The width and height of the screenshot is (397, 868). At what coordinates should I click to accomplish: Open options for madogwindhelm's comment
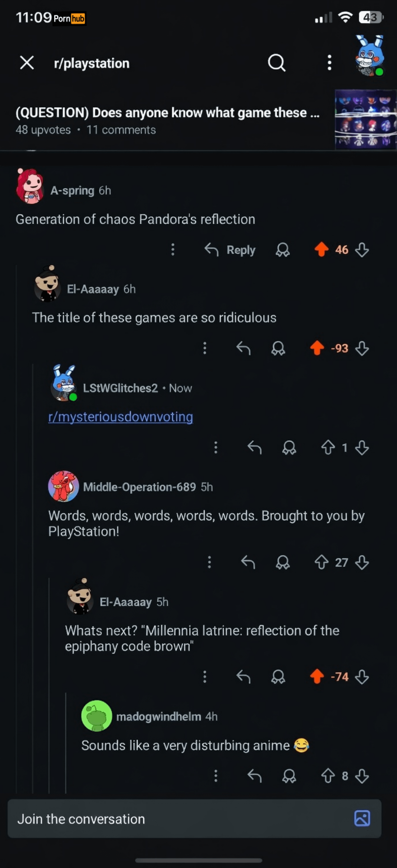[216, 776]
